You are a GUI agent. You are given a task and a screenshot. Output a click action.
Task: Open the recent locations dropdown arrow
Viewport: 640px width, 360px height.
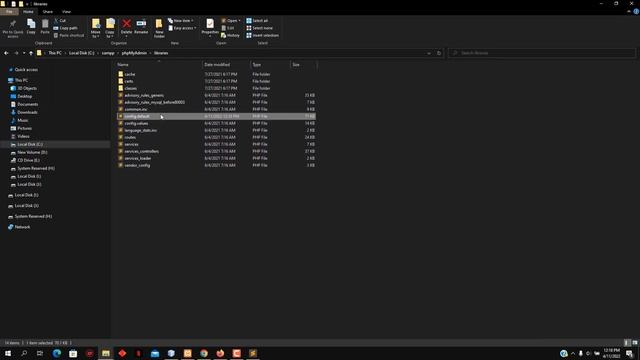tap(24, 53)
